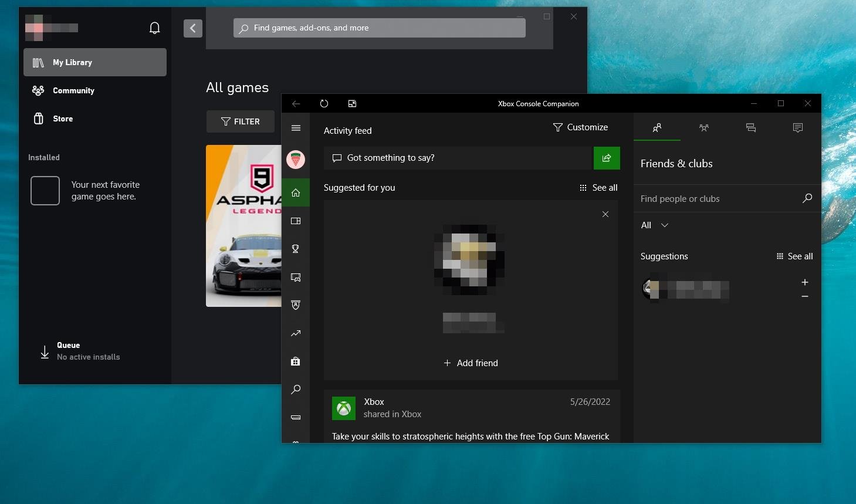Click the post date 5/26/2022
Viewport: 856px width, 504px height.
coord(590,402)
